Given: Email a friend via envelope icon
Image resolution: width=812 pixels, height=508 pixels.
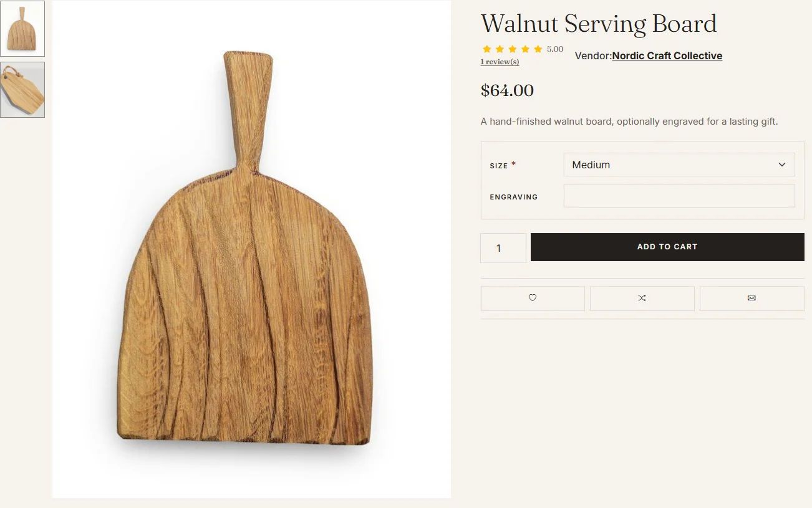Looking at the screenshot, I should pyautogui.click(x=752, y=299).
